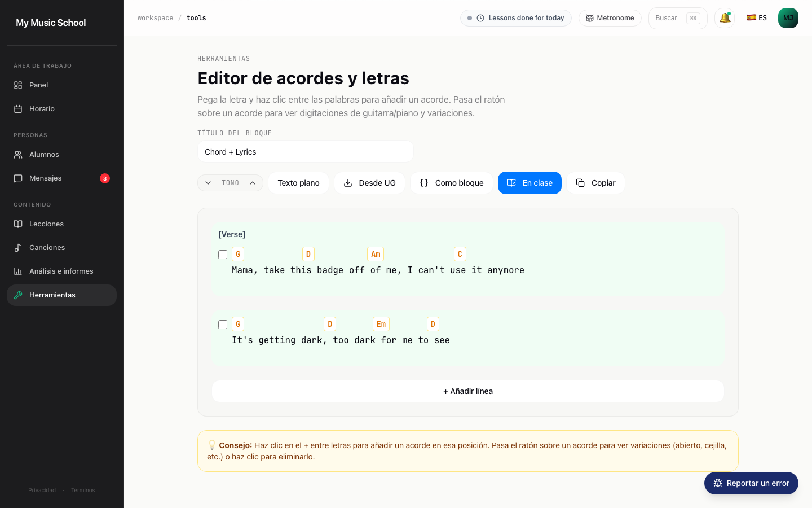Open Análisis e informes in sidebar

[61, 271]
